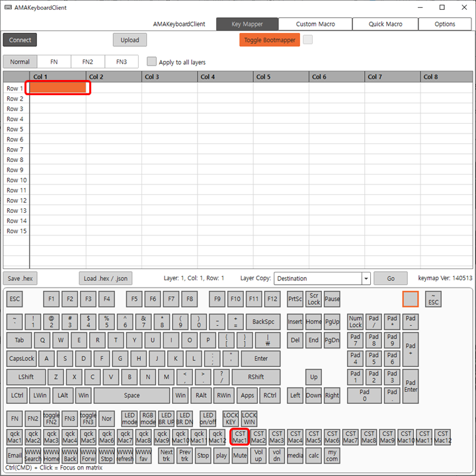The image size is (476, 476).
Task: Click Save .hex button
Action: coord(20,278)
